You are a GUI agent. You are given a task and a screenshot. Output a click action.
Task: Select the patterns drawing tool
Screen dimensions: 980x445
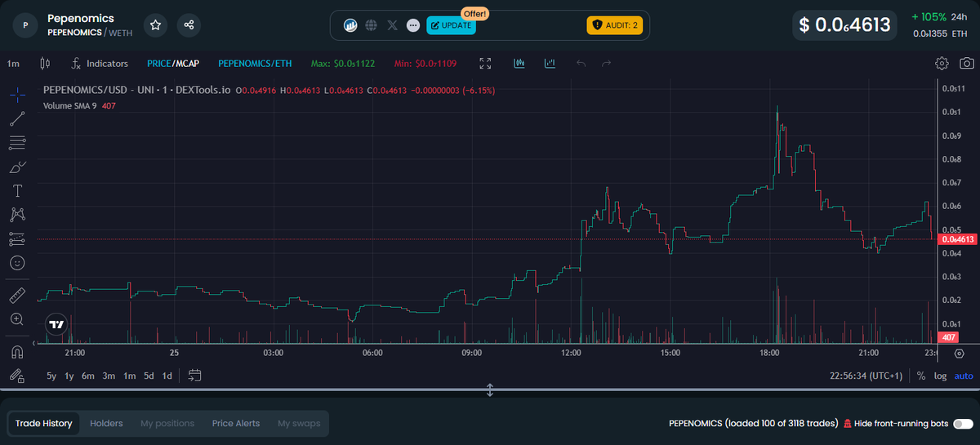[x=17, y=215]
